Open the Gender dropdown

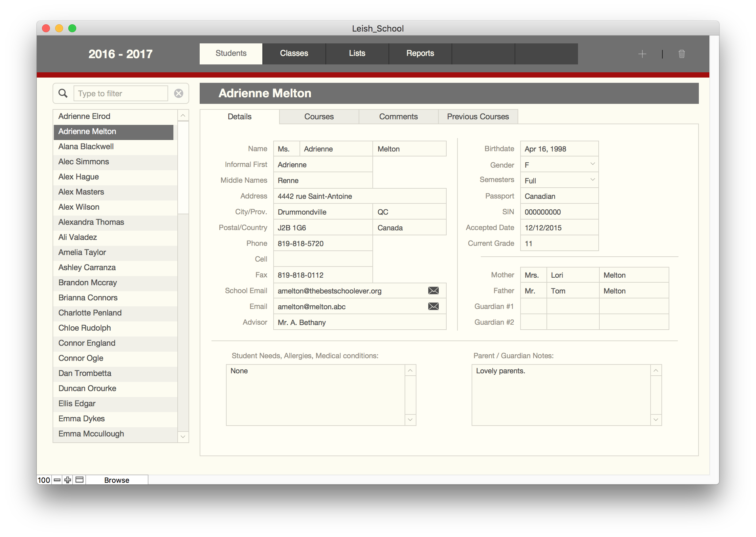(x=592, y=164)
